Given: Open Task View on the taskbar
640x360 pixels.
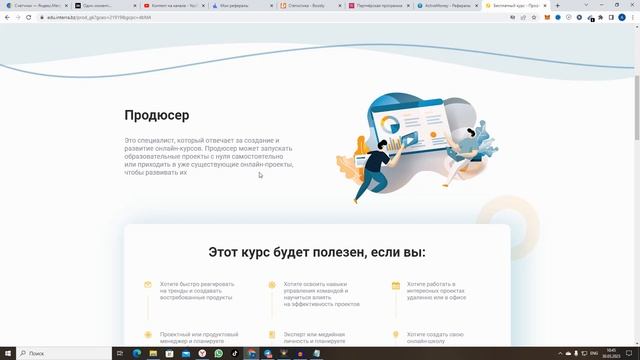Looking at the screenshot, I should pyautogui.click(x=120, y=353).
